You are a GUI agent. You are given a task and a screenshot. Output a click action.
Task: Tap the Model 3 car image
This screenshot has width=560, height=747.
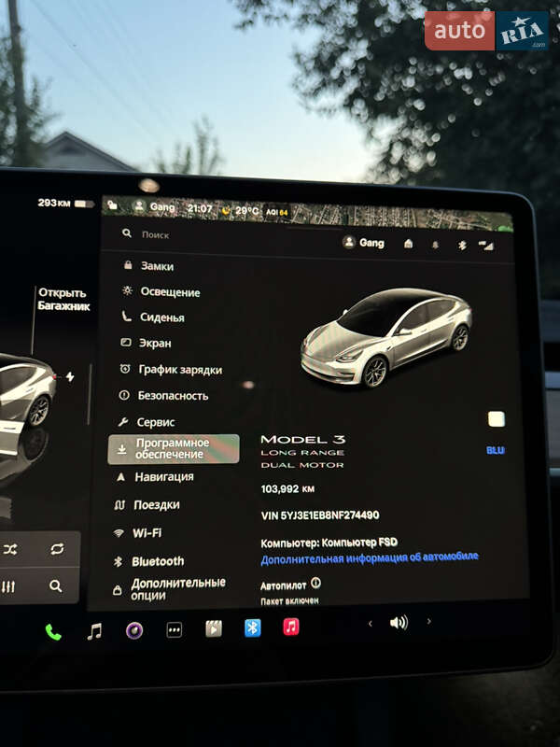[x=385, y=337]
